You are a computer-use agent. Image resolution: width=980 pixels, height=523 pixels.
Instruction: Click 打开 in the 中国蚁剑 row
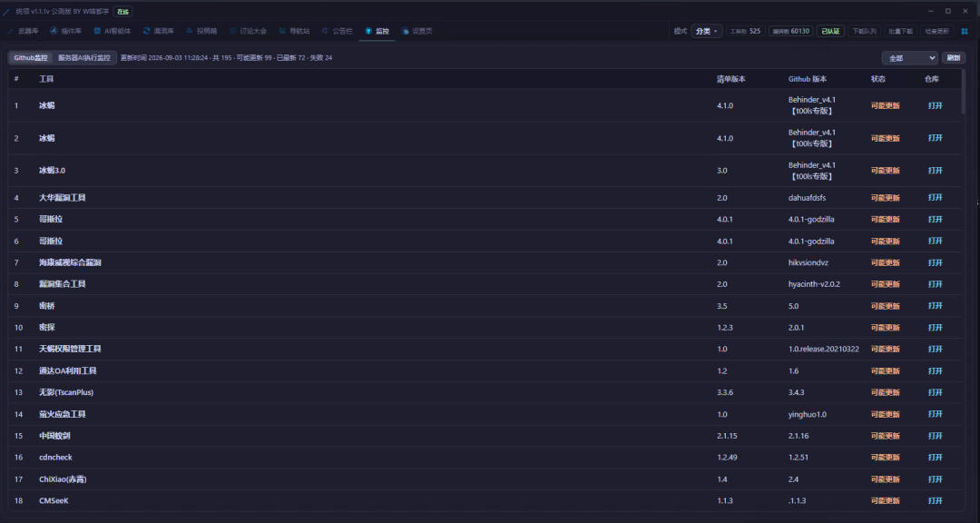pyautogui.click(x=935, y=436)
